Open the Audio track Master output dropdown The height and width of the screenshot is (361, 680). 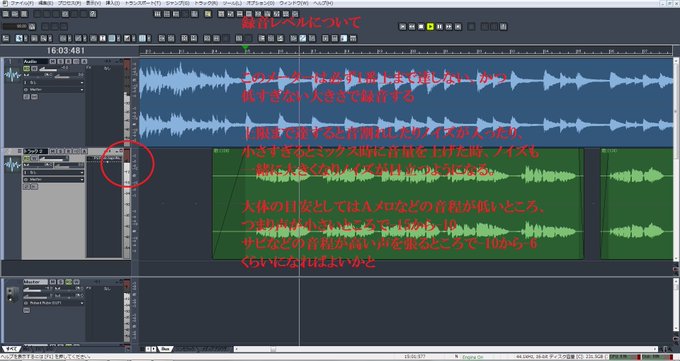pos(54,89)
